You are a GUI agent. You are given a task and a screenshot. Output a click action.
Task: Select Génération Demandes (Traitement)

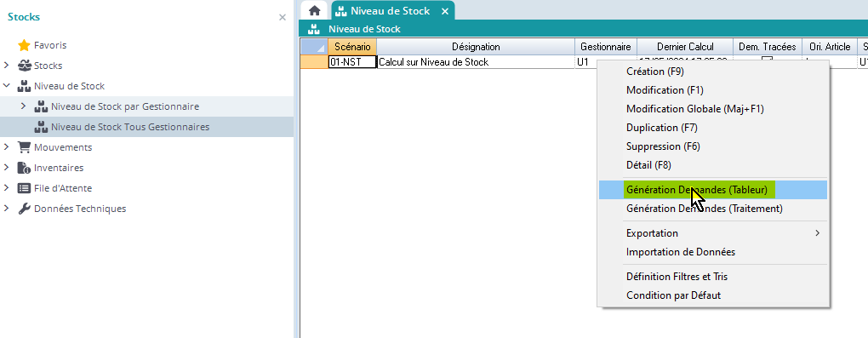(714, 209)
